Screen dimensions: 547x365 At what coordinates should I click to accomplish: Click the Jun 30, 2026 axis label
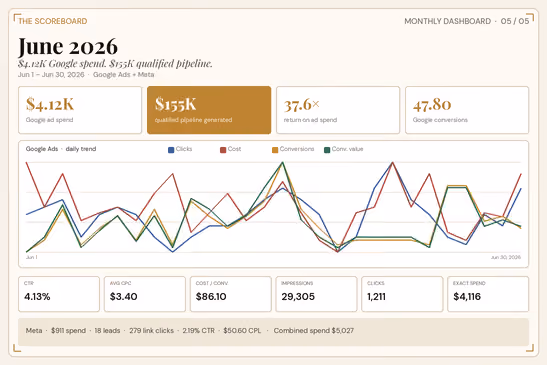(x=506, y=257)
